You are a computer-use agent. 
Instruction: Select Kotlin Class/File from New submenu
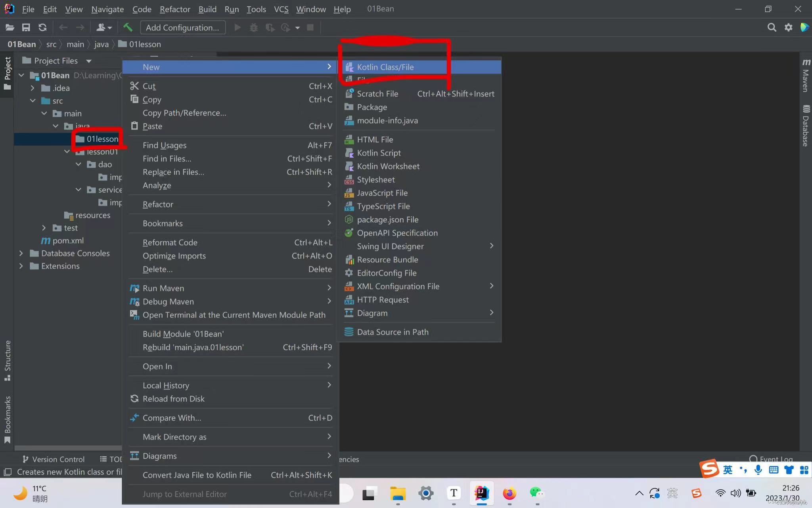pos(385,67)
